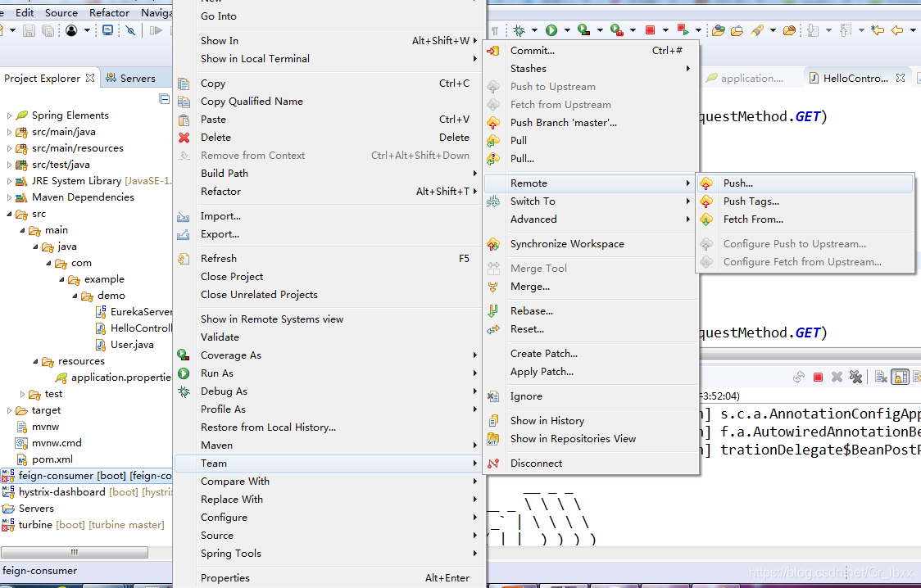Viewport: 921px width, 588px height.
Task: Open the Merge... dialog entry
Action: pos(591,287)
